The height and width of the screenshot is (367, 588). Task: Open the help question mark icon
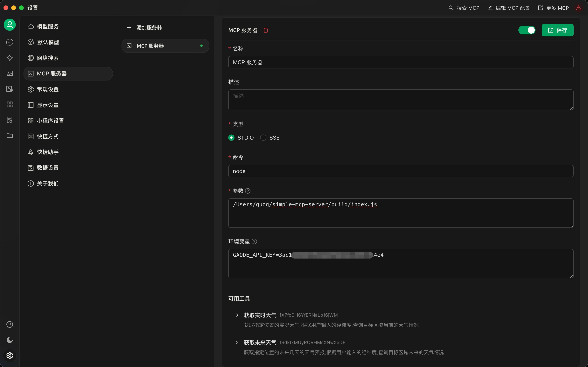click(10, 324)
